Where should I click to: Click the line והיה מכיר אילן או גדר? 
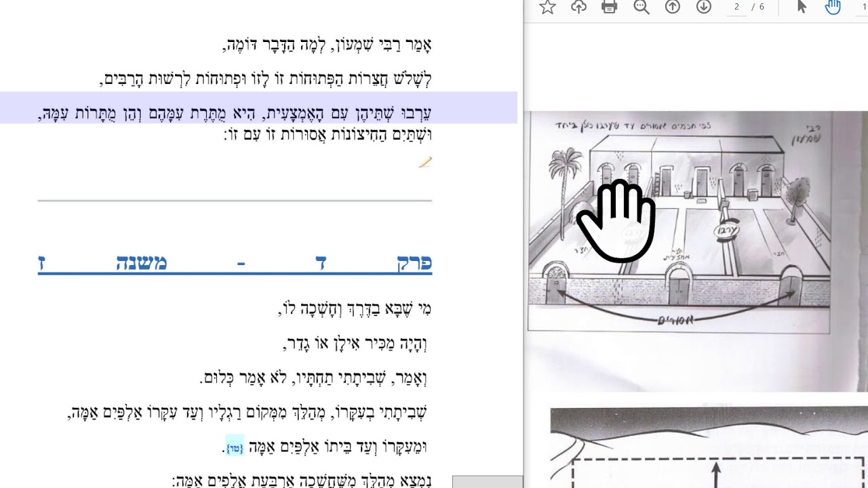pyautogui.click(x=355, y=344)
